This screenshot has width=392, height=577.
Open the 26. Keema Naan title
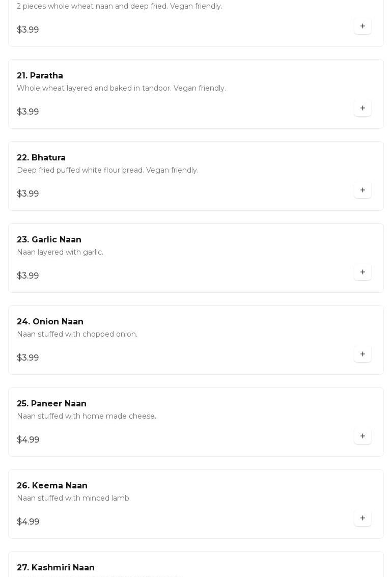(x=52, y=486)
